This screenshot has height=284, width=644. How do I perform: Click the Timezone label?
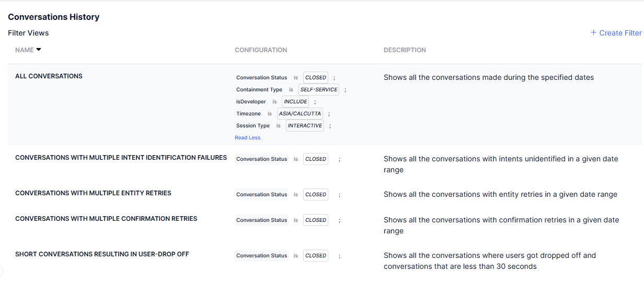[x=248, y=114]
